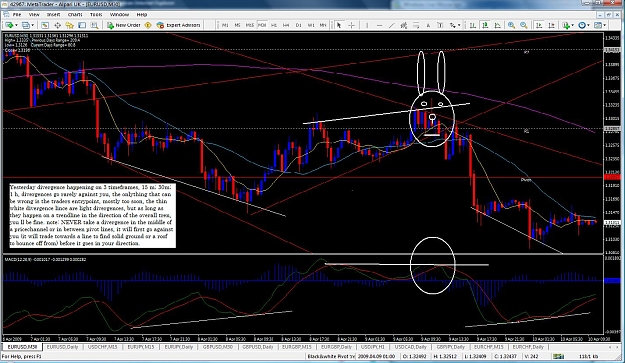
Task: Select the M30 timeframe button
Action: [262, 25]
